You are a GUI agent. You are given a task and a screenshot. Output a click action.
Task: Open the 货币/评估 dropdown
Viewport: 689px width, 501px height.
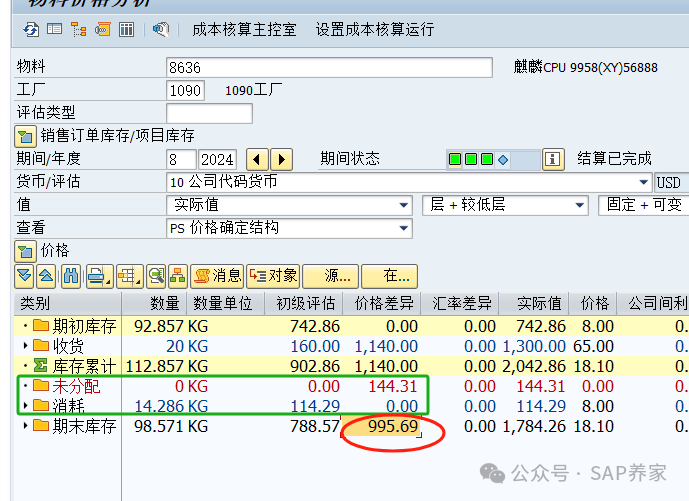[644, 182]
